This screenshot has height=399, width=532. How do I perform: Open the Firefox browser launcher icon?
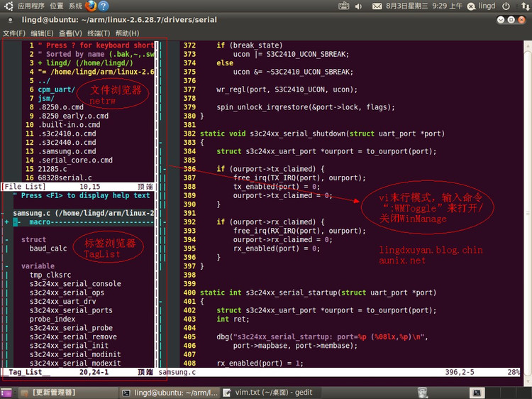91,6
